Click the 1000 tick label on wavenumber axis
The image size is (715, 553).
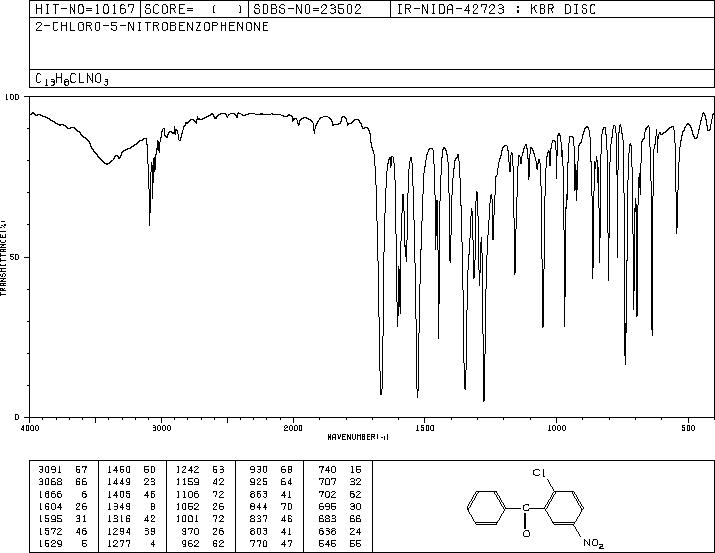556,428
